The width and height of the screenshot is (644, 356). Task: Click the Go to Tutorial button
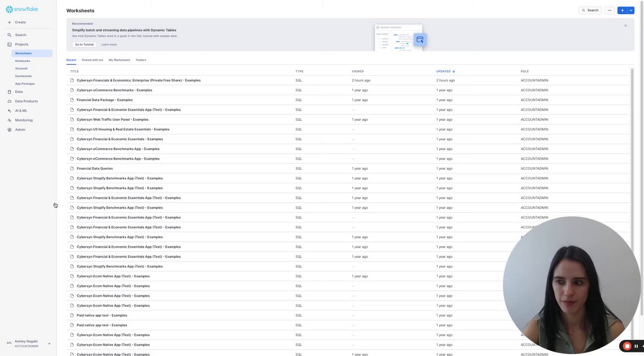pyautogui.click(x=84, y=44)
